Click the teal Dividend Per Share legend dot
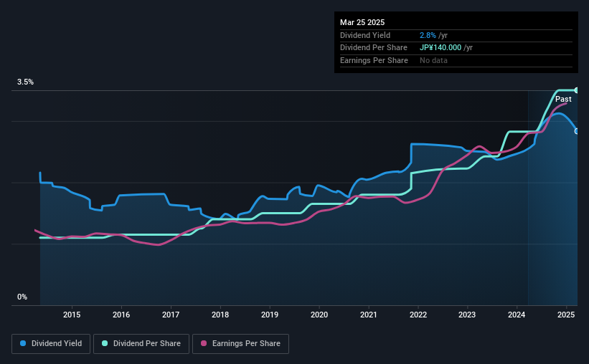The image size is (589, 364). click(x=105, y=343)
